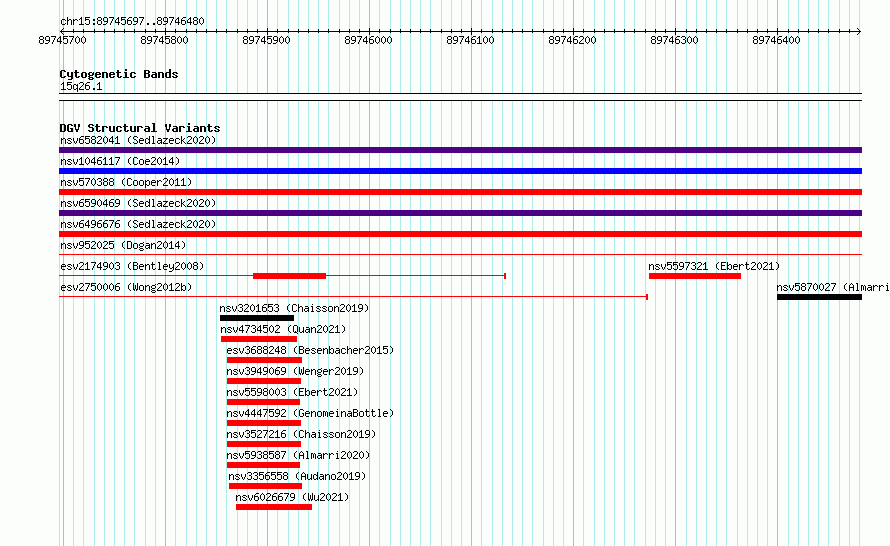
Task: Open nsv6590469 (Sedlazeck2020) variant label
Action: click(x=138, y=203)
